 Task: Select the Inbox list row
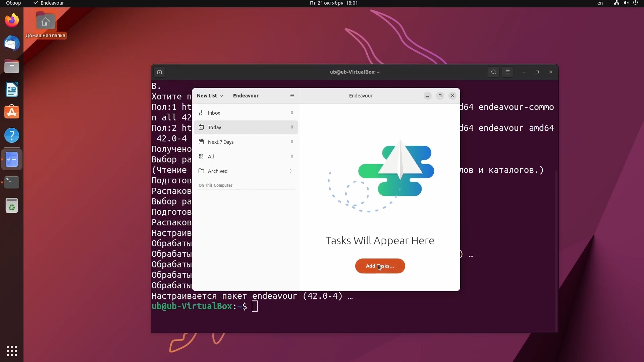[246, 113]
